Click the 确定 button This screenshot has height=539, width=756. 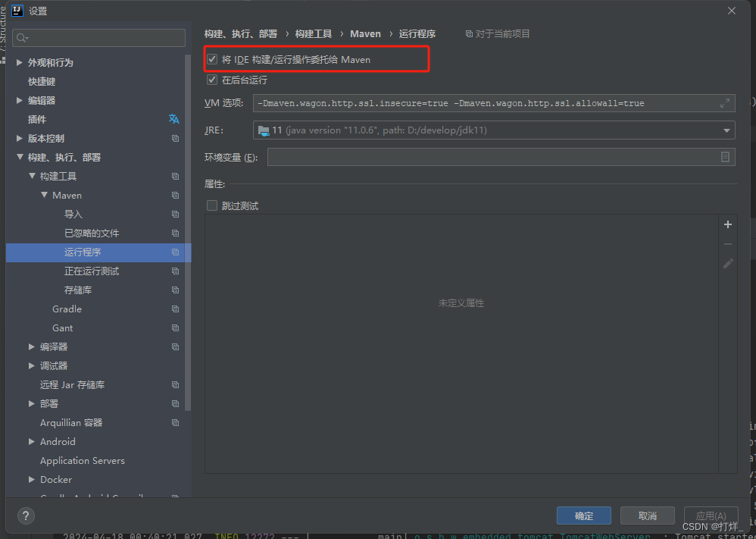583,515
